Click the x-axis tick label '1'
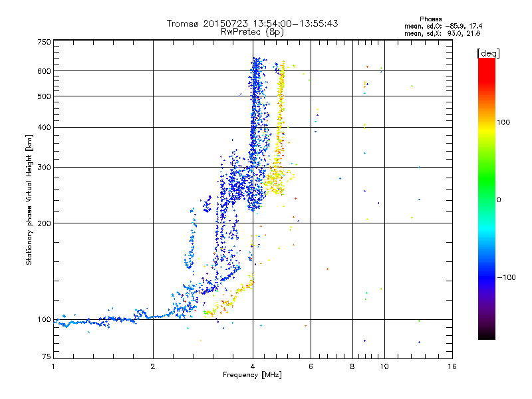 click(53, 366)
